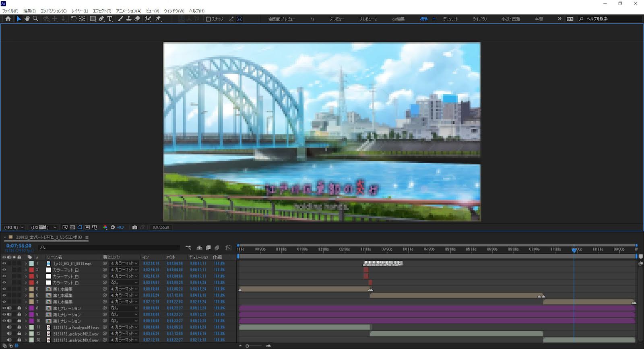Open the 1/2画質 resolution dropdown
The image size is (644, 349).
(x=43, y=227)
